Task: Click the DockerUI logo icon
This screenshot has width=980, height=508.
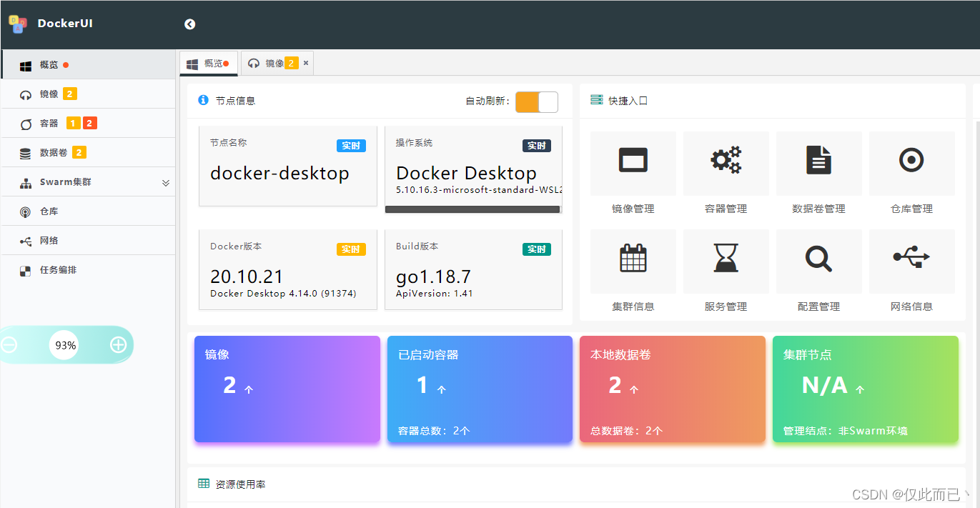Action: coord(18,24)
